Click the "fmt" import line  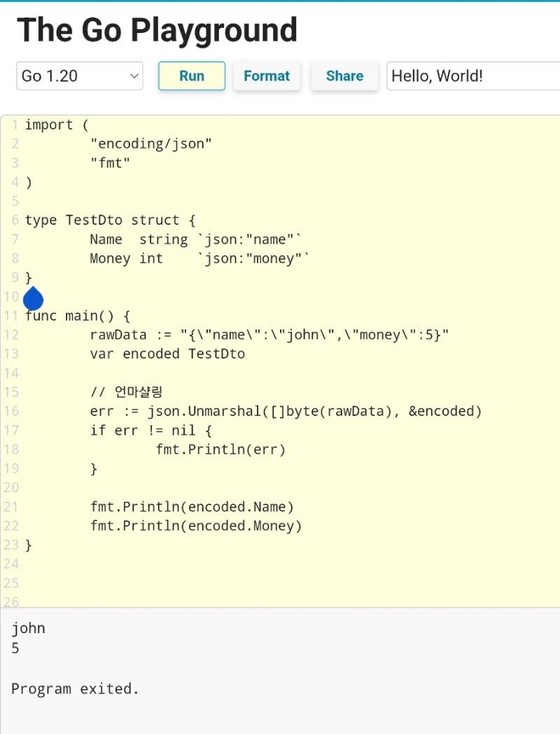(110, 163)
